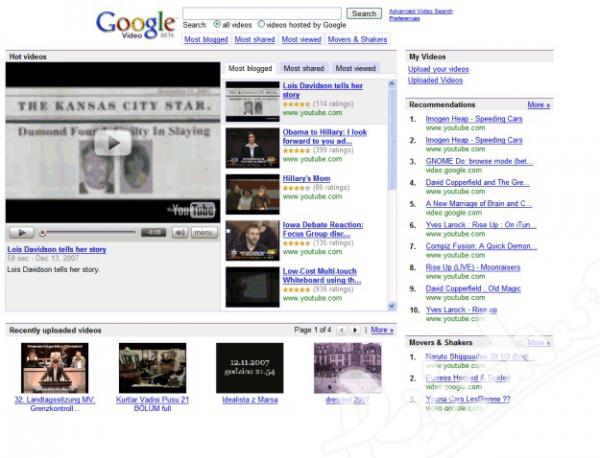Open David Copperfield, Old Magic link
The image size is (600, 458).
point(473,288)
